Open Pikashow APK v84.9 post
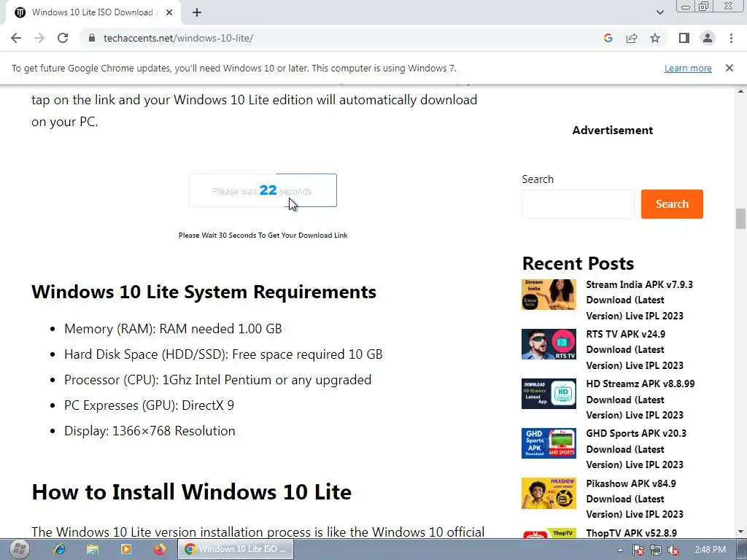Viewport: 747px width, 560px height. coord(635,499)
